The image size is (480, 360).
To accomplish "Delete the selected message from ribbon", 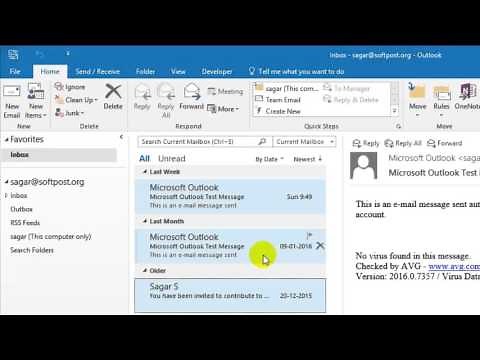I will coord(113,97).
